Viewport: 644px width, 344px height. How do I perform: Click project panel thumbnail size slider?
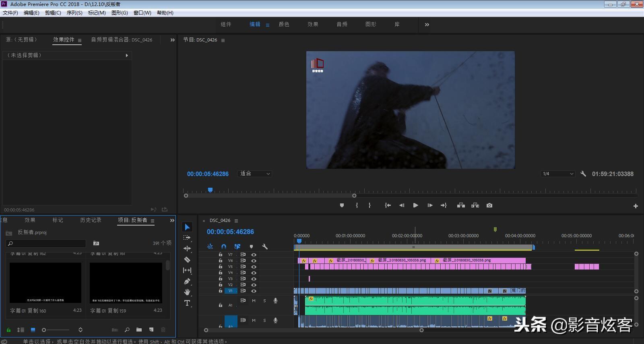pos(56,330)
